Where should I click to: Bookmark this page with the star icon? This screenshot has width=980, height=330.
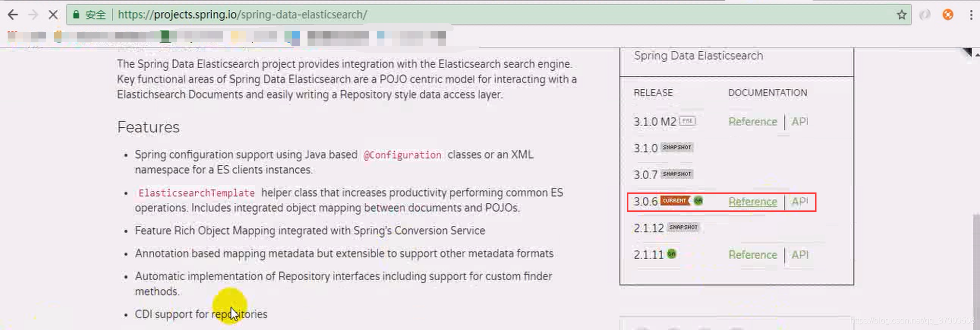pyautogui.click(x=902, y=15)
